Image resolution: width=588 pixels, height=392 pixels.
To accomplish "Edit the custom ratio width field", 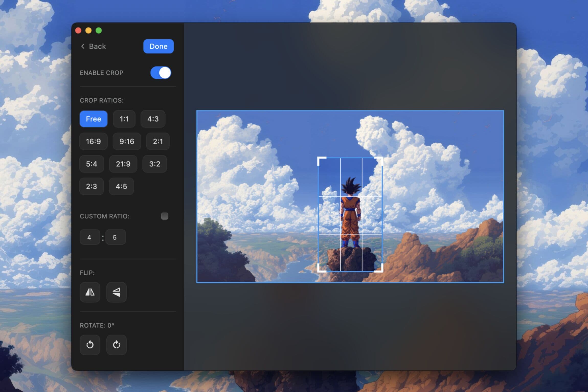I will pyautogui.click(x=90, y=237).
